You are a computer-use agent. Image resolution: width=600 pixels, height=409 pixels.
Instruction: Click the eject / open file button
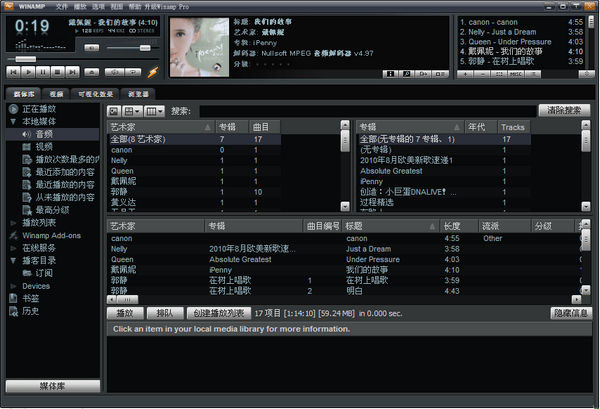point(92,72)
